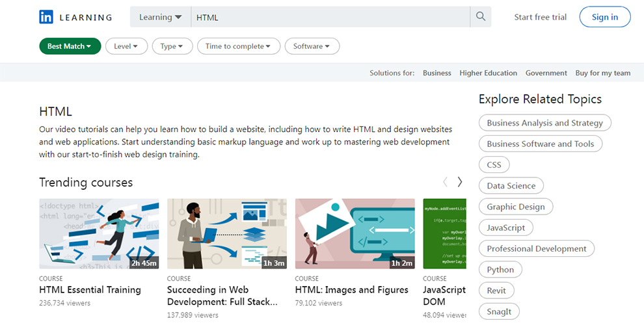Viewport: 644px width, 327px height.
Task: Open HTML: Images and Figures thumbnail
Action: [x=355, y=234]
